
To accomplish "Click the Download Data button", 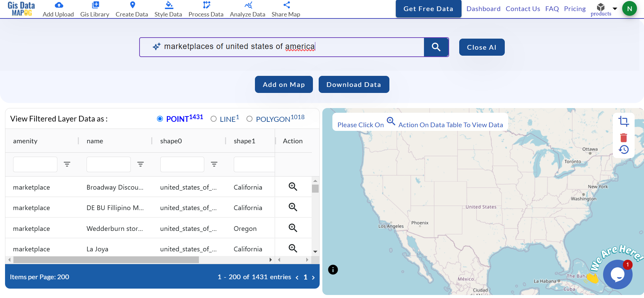I will [354, 85].
